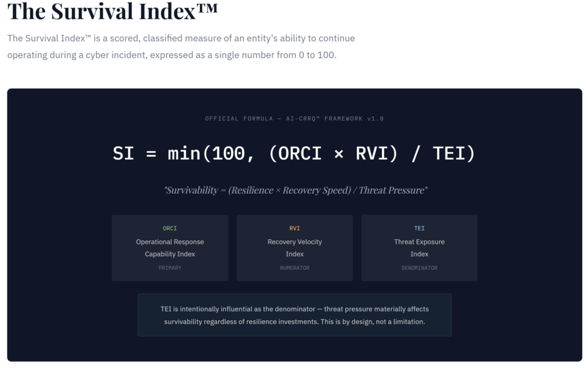Screen dimensions: 588x368
Task: Click the NUMERATOR tag in RVI card
Action: pos(295,268)
